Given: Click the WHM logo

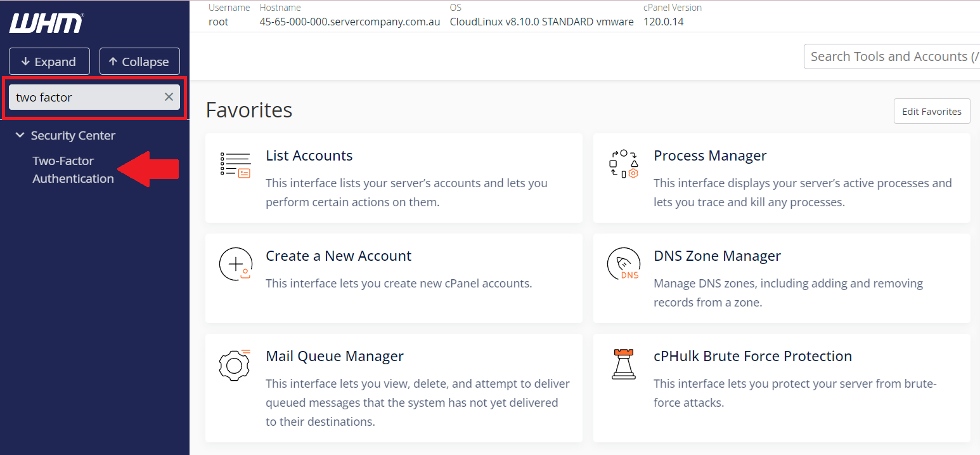Looking at the screenshot, I should coord(46,23).
